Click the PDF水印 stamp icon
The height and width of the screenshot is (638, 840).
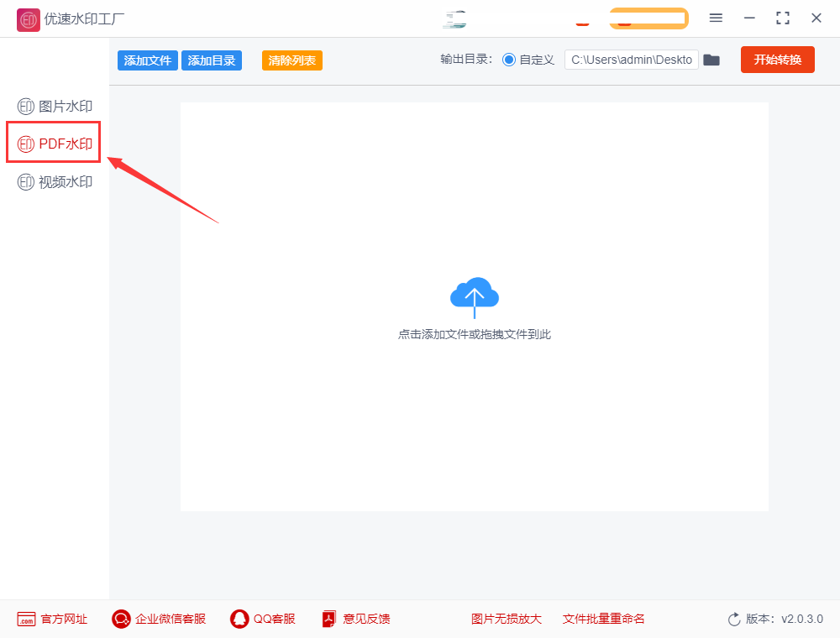tap(26, 144)
